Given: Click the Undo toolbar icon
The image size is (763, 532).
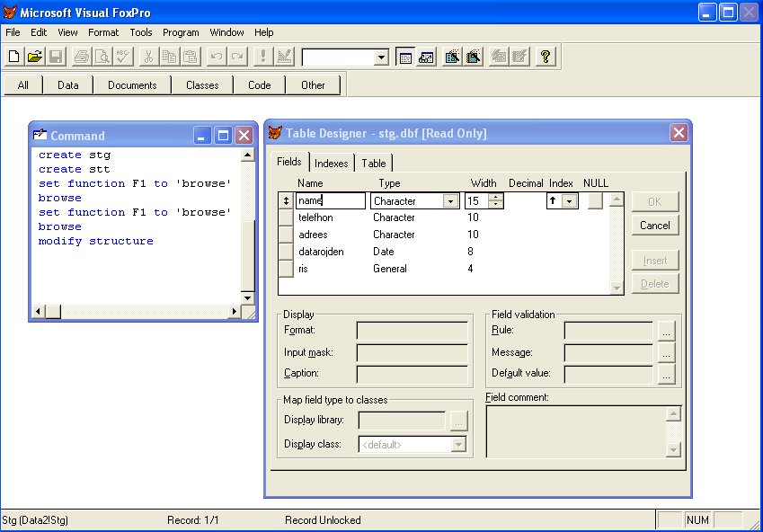Looking at the screenshot, I should [x=216, y=57].
